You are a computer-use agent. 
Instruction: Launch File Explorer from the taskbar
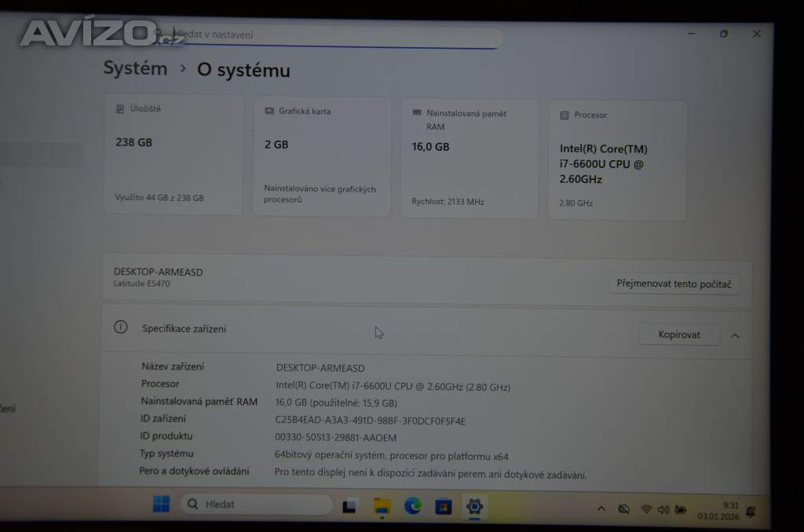click(x=382, y=506)
